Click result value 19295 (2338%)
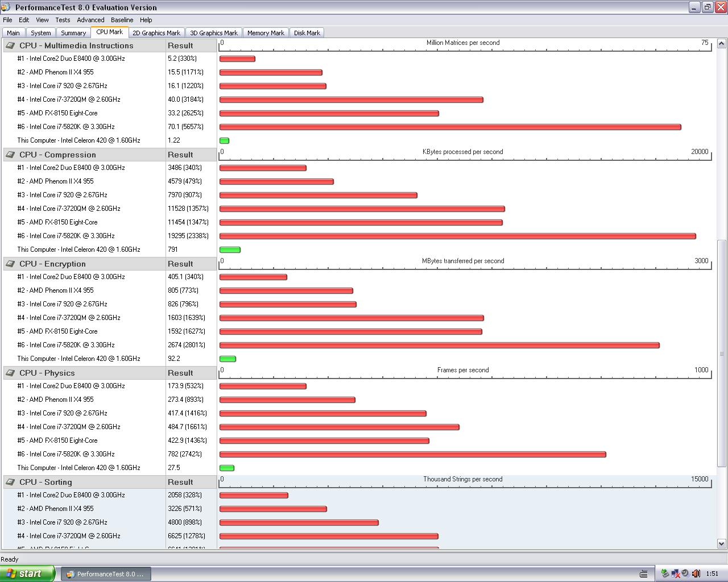This screenshot has height=582, width=728. point(188,236)
